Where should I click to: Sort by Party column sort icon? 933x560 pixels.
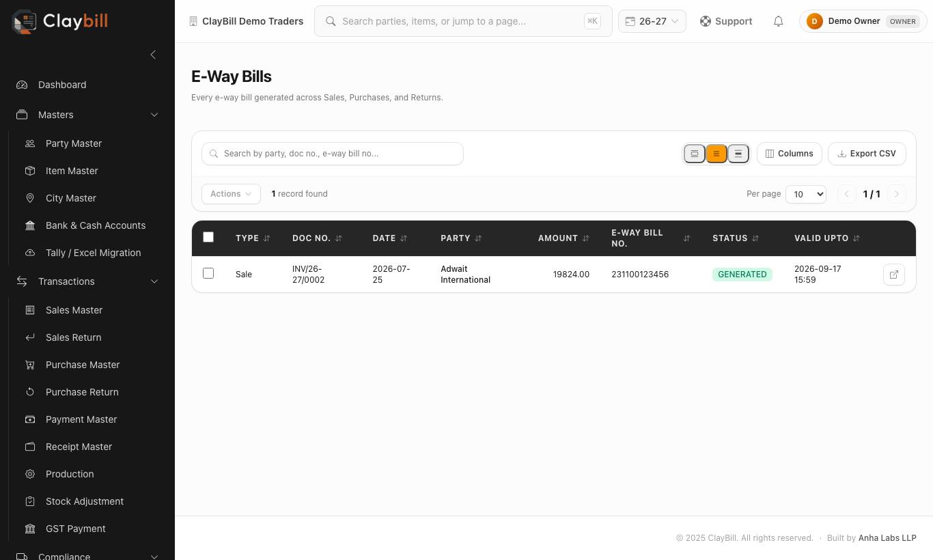tap(478, 238)
